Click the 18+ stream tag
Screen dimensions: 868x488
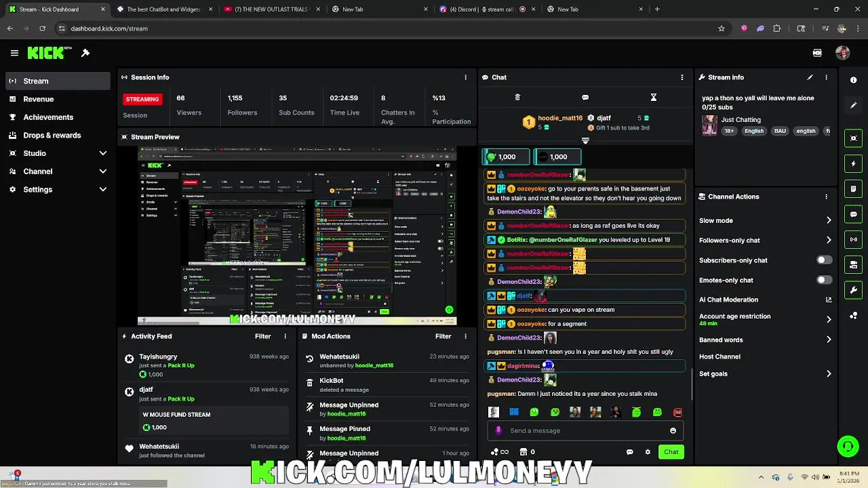click(729, 131)
